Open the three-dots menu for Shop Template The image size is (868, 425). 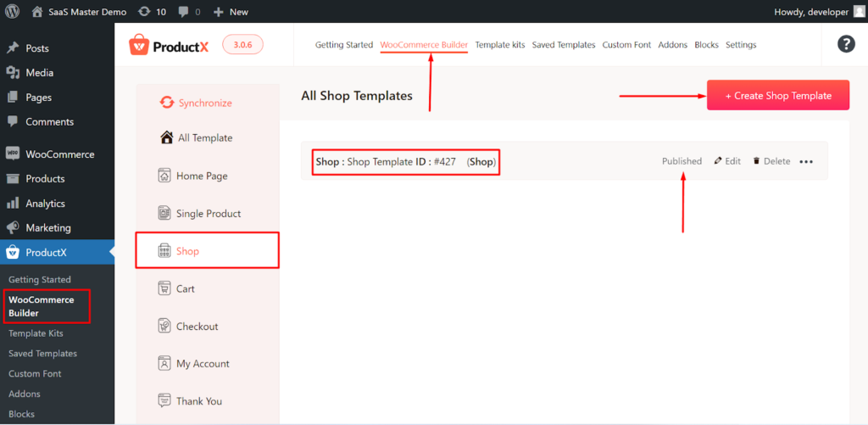click(806, 162)
